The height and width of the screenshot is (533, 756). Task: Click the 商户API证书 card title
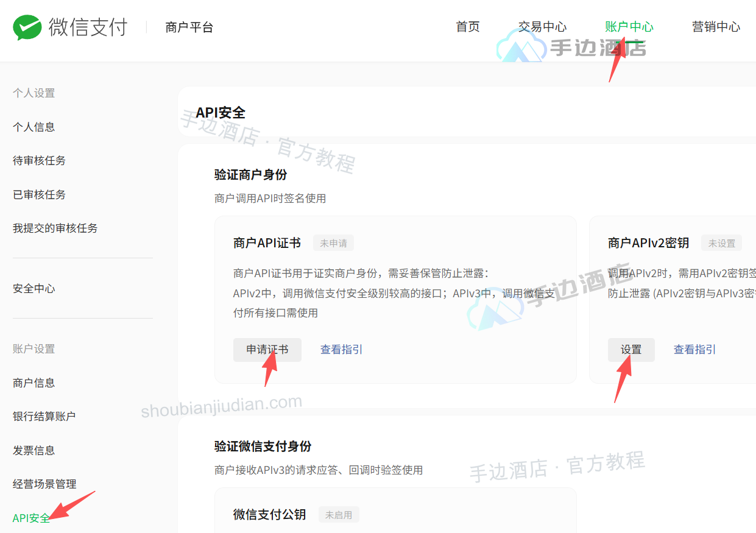click(x=267, y=243)
